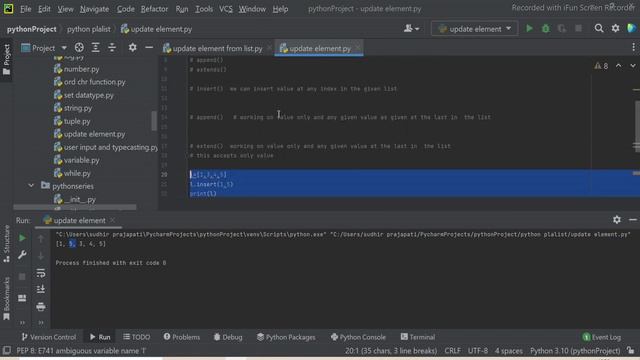Rerun update element from Run panel
The image size is (640, 360).
click(22, 238)
